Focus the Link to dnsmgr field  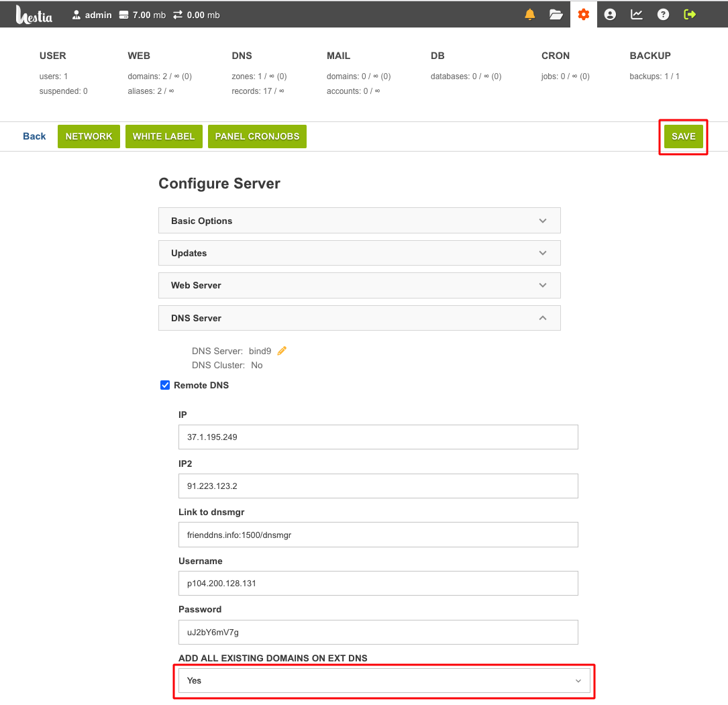tap(378, 535)
